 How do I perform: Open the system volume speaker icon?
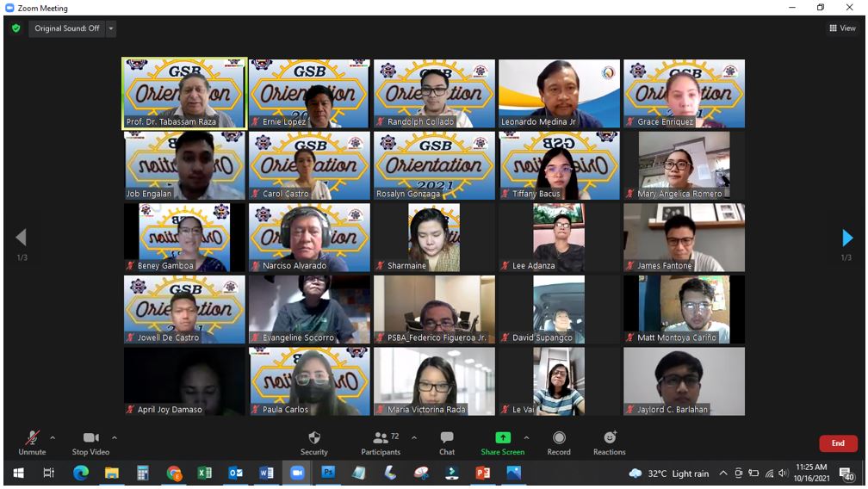coord(783,473)
